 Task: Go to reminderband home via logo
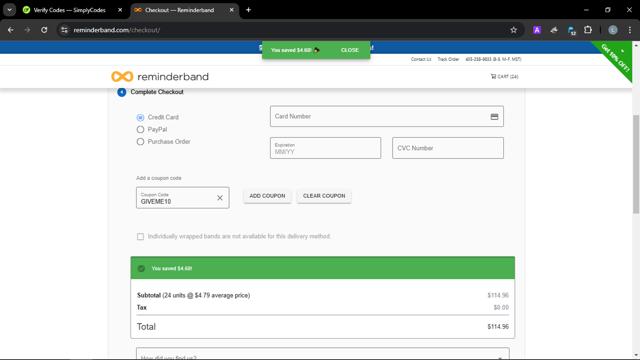tap(160, 76)
